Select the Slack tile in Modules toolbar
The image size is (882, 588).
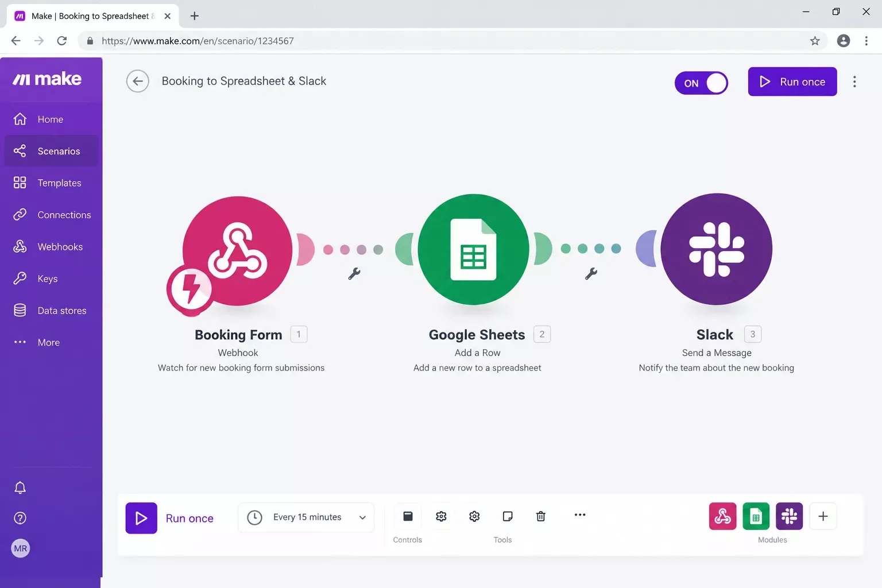pos(790,516)
